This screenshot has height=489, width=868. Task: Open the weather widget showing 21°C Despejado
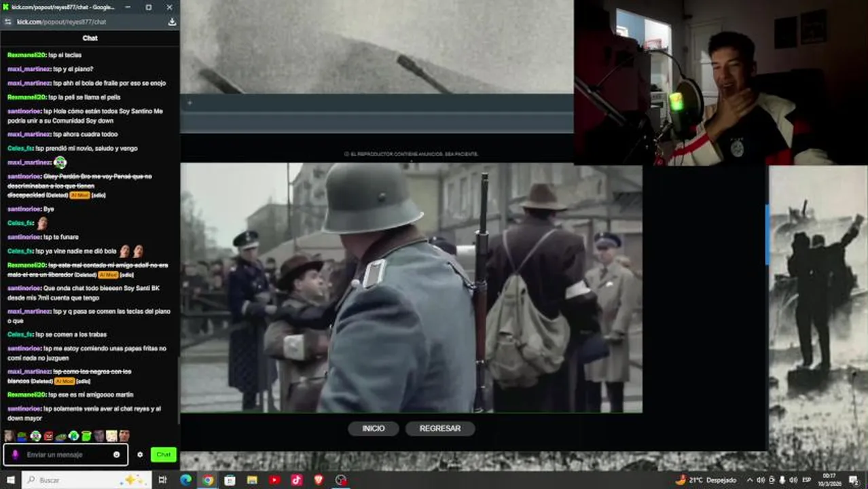706,479
